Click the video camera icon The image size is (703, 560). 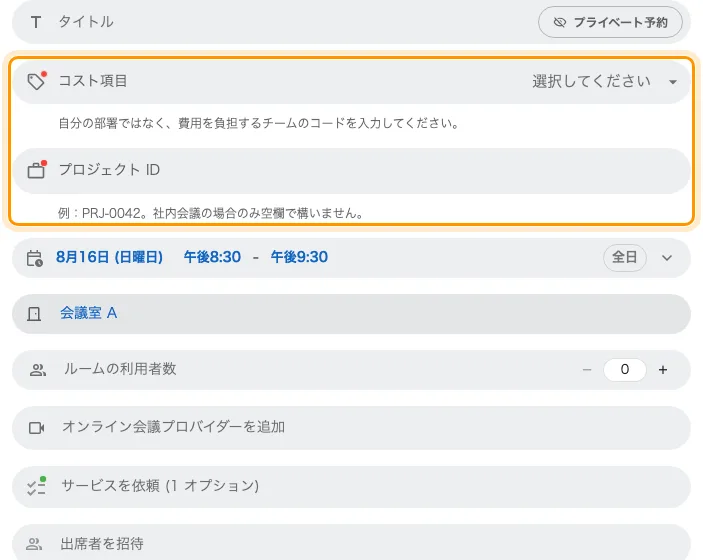coord(36,428)
